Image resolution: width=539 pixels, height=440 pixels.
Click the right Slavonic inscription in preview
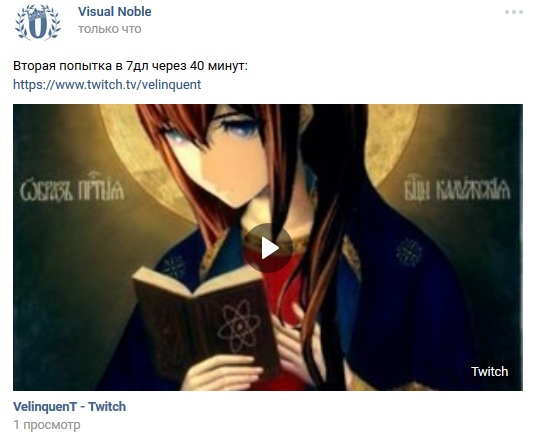click(x=457, y=188)
